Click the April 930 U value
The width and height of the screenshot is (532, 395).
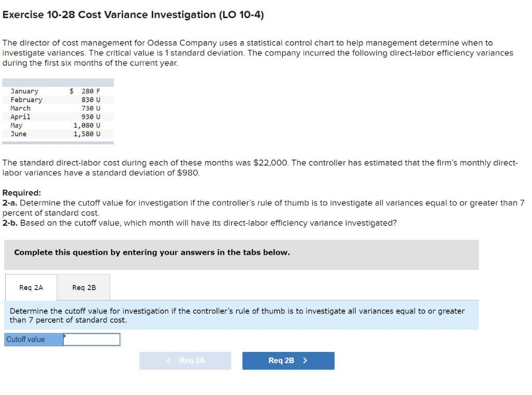[88, 116]
